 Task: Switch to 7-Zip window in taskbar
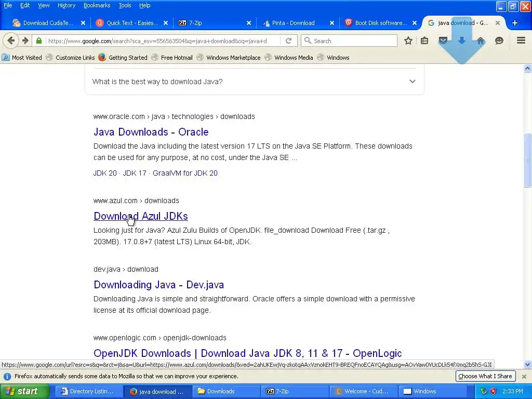(x=295, y=391)
